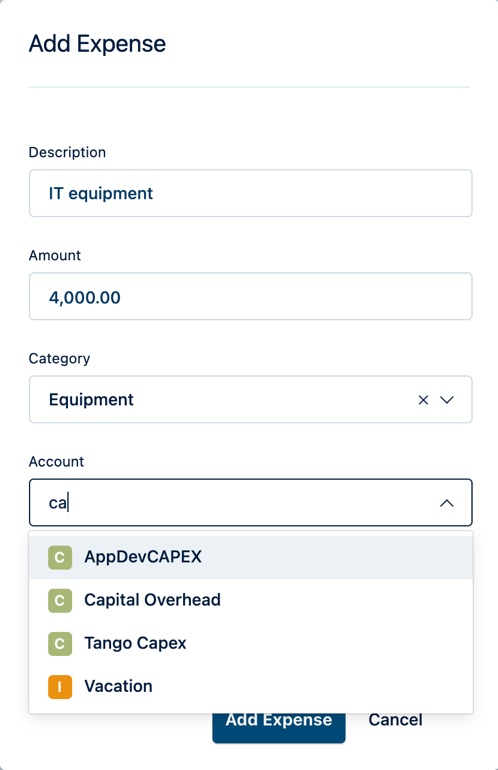498x770 pixels.
Task: Open the Category field showing Equipment
Action: click(x=250, y=399)
